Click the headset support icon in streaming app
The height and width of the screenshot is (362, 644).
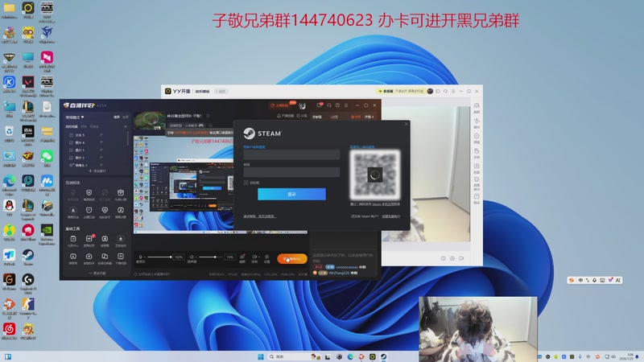(x=328, y=105)
